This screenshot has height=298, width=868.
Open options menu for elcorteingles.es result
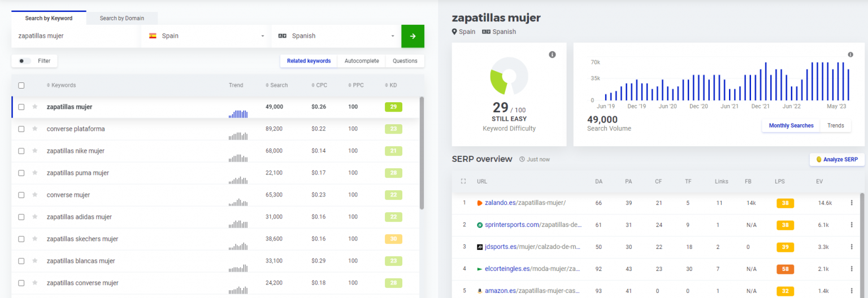(851, 269)
